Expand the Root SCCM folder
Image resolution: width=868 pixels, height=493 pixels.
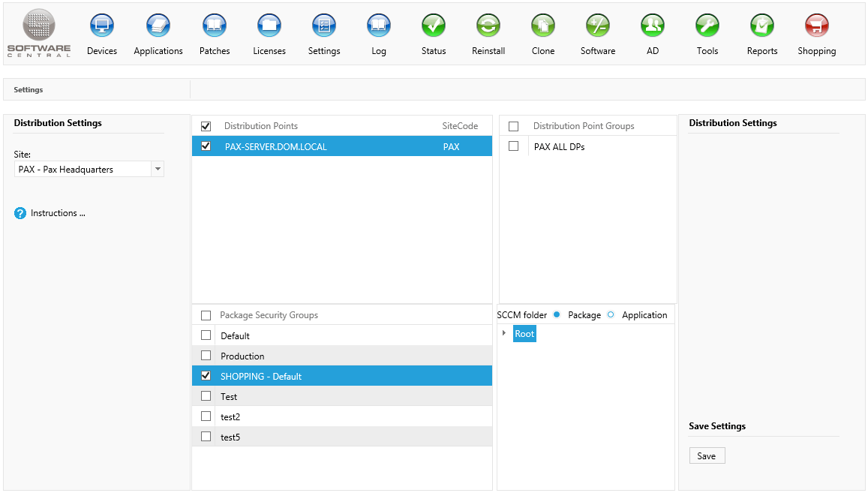tap(504, 333)
